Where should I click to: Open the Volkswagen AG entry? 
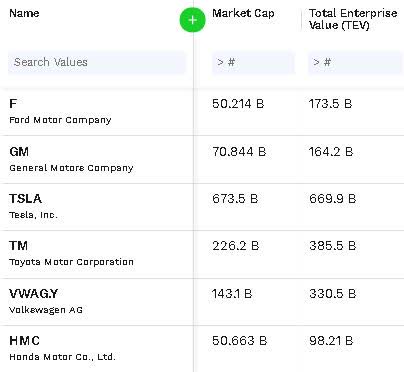coord(46,310)
